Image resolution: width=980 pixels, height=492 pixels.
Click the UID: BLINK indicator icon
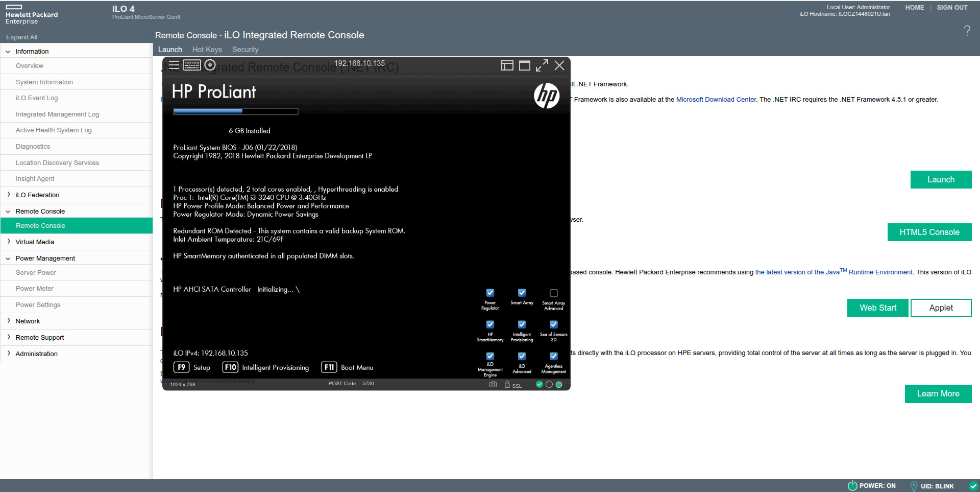point(914,486)
